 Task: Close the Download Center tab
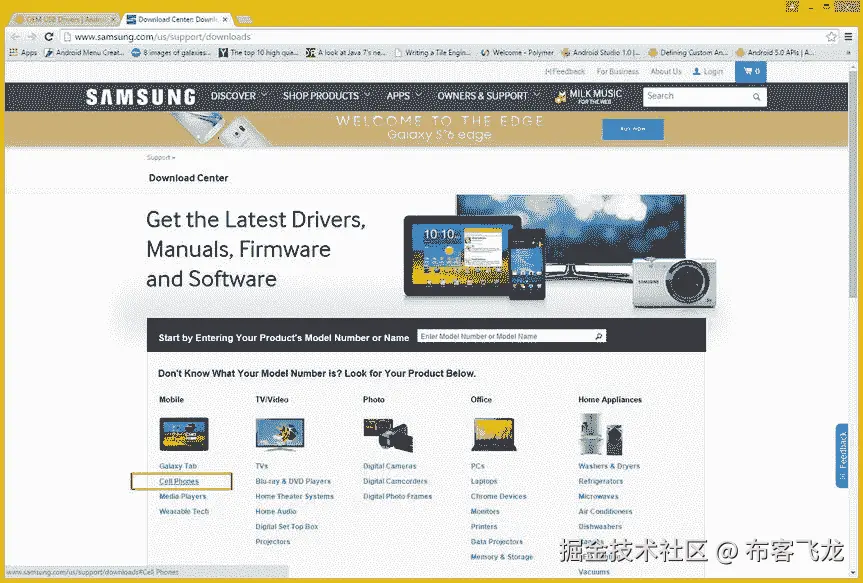click(225, 19)
